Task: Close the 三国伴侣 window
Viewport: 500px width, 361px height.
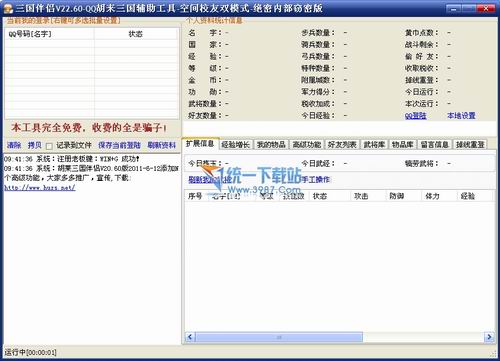Action: click(x=486, y=9)
